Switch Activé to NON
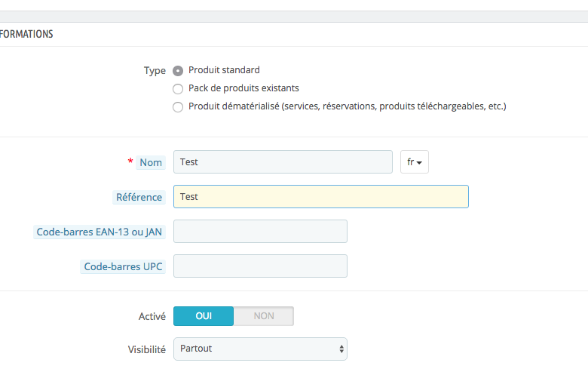This screenshot has height=375, width=588. coord(264,316)
